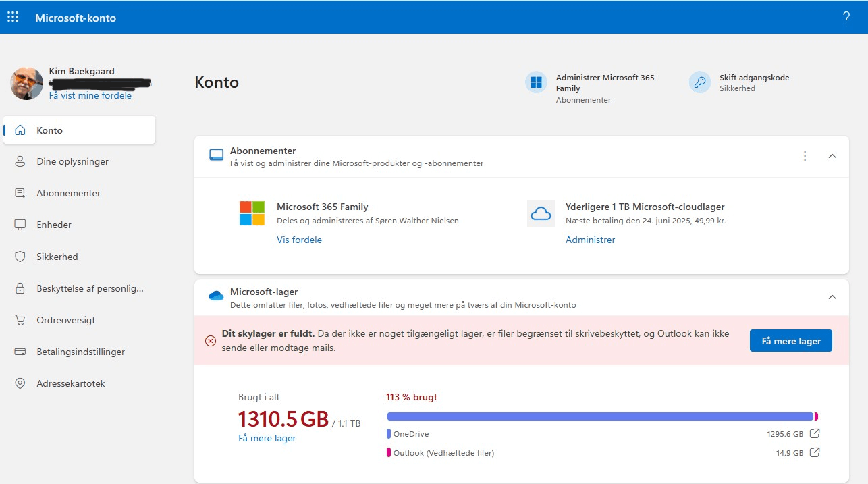Click 'Yderligere 1 TB Microsoft-cloudlager' title
This screenshot has width=868, height=484.
pyautogui.click(x=645, y=207)
